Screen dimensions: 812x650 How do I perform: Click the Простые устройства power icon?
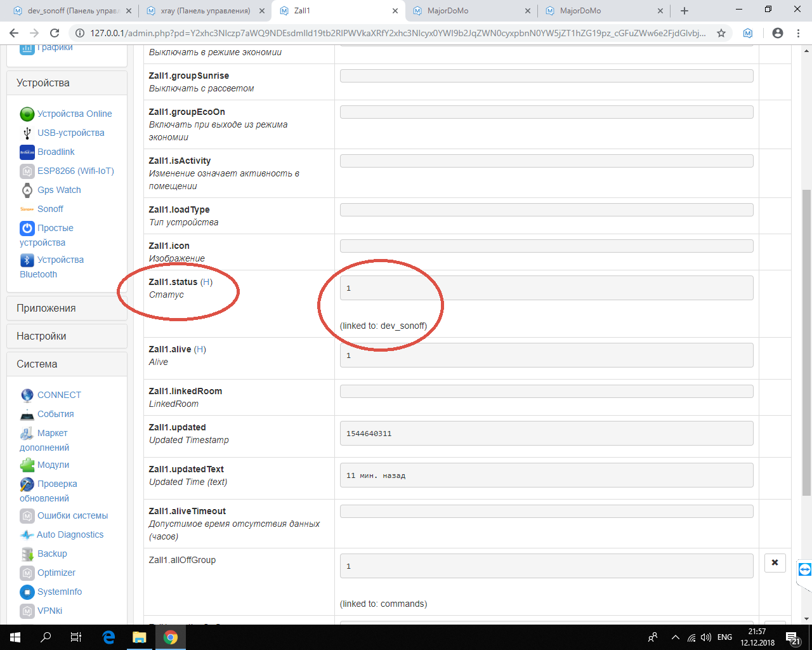tap(27, 228)
